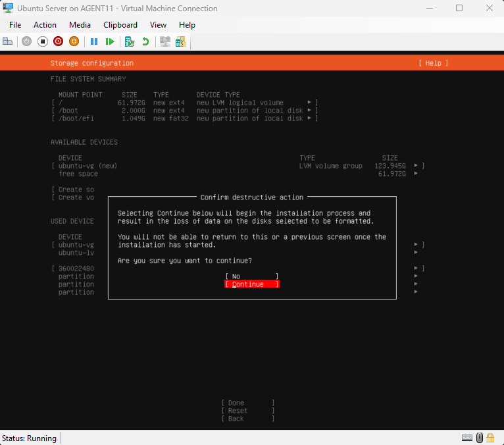Click the lock icon in status bar
This screenshot has height=445, width=504.
[x=490, y=438]
